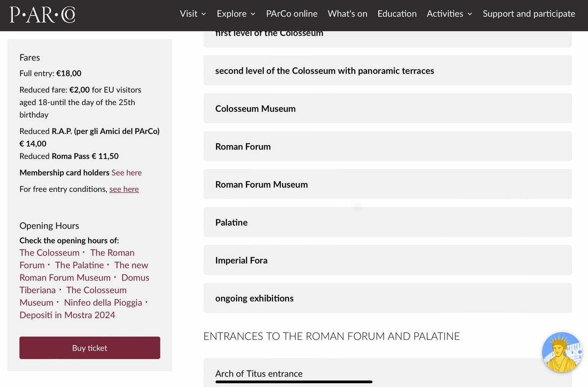
Task: Expand the Activities menu chevron
Action: tap(469, 14)
